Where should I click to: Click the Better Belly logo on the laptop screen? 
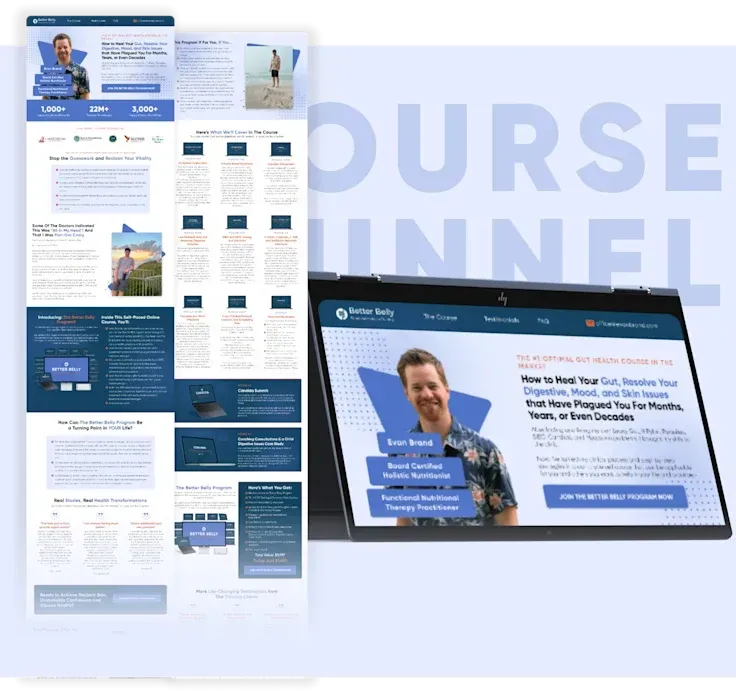(365, 313)
